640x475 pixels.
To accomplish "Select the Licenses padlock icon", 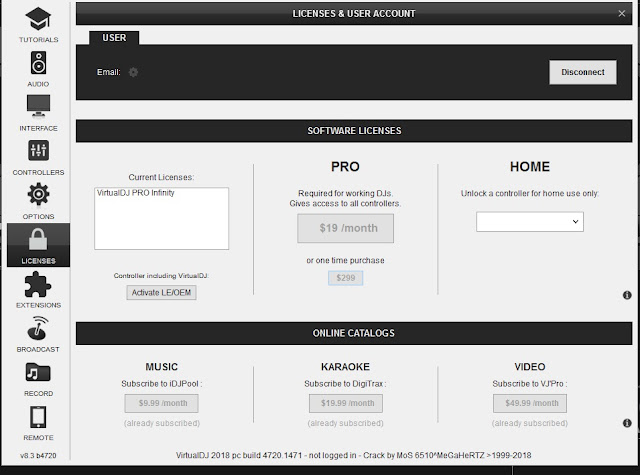I will pyautogui.click(x=38, y=239).
